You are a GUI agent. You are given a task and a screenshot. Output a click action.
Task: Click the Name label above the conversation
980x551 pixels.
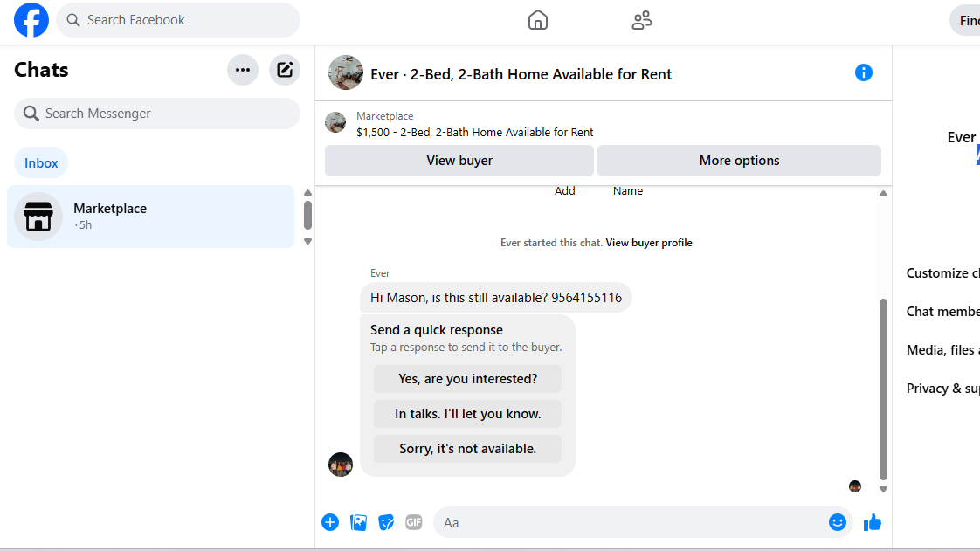pos(627,190)
